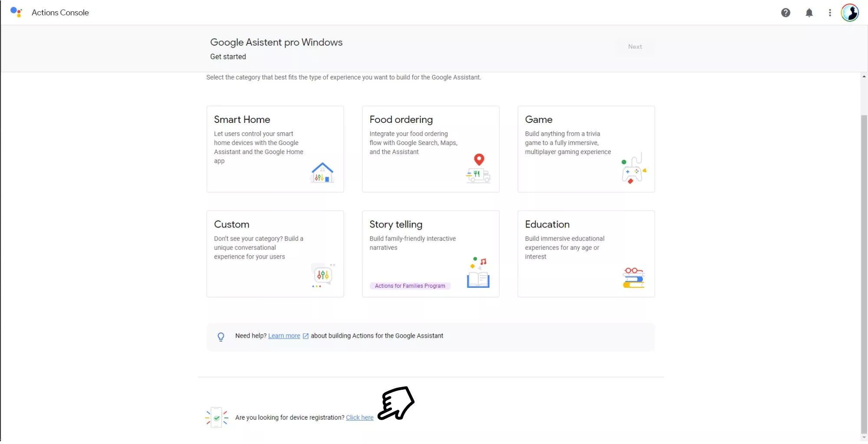868x444 pixels.
Task: Click the Game description text
Action: coord(568,143)
